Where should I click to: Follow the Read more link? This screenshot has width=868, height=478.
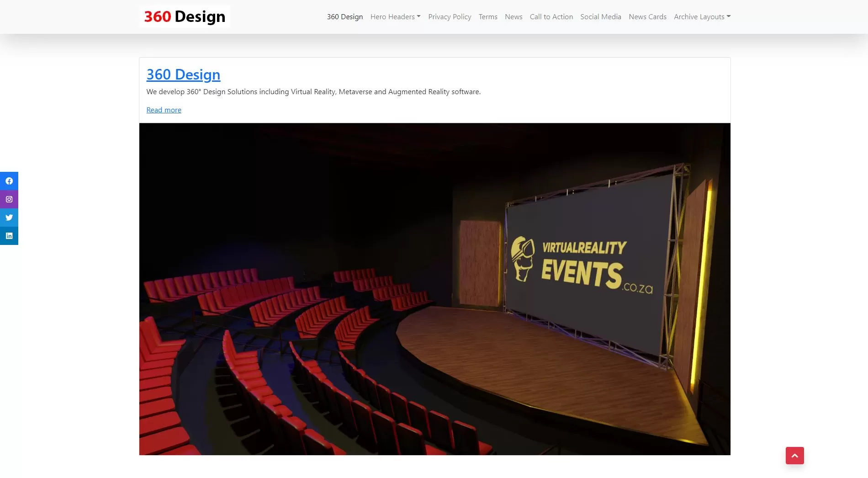tap(164, 110)
